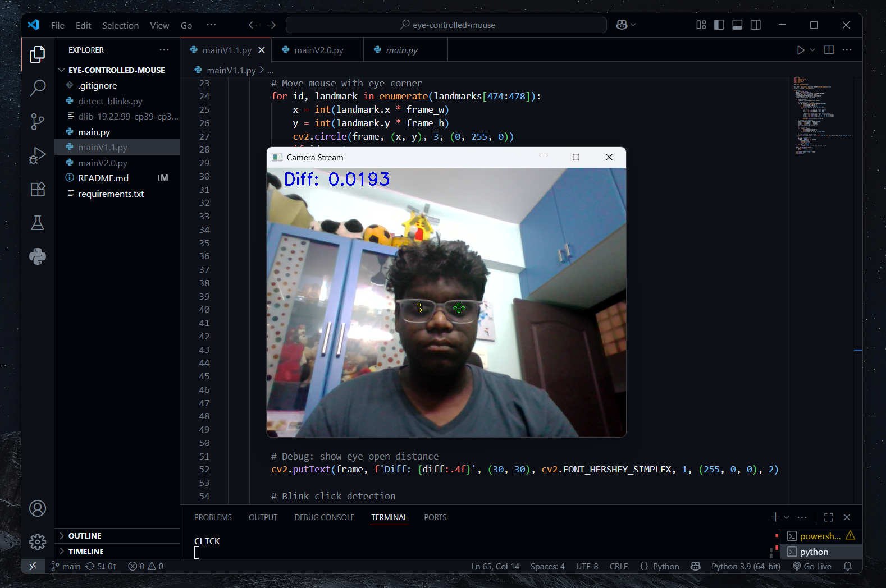Click Python 3.9 interpreter in status bar
This screenshot has width=886, height=588.
[x=746, y=566]
